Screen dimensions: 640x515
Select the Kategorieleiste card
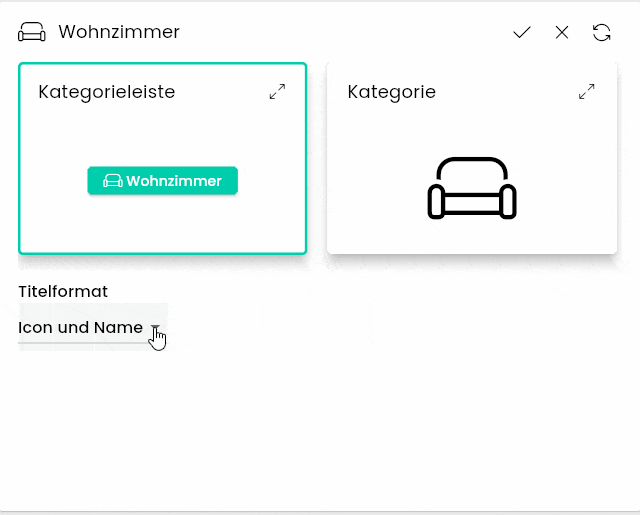point(162,158)
